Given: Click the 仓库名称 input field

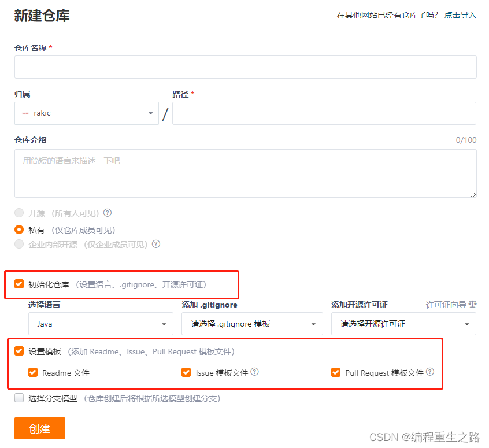Looking at the screenshot, I should (x=245, y=66).
